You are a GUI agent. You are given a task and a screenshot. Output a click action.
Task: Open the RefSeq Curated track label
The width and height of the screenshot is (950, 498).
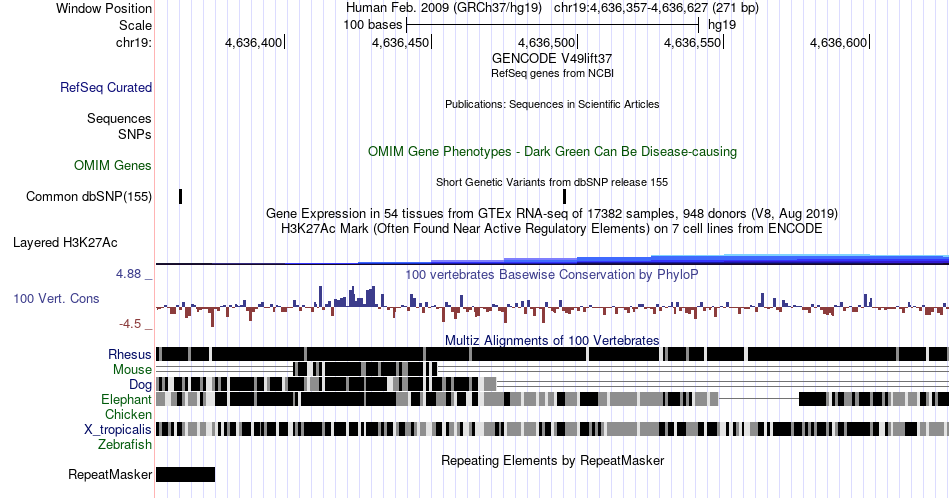106,87
